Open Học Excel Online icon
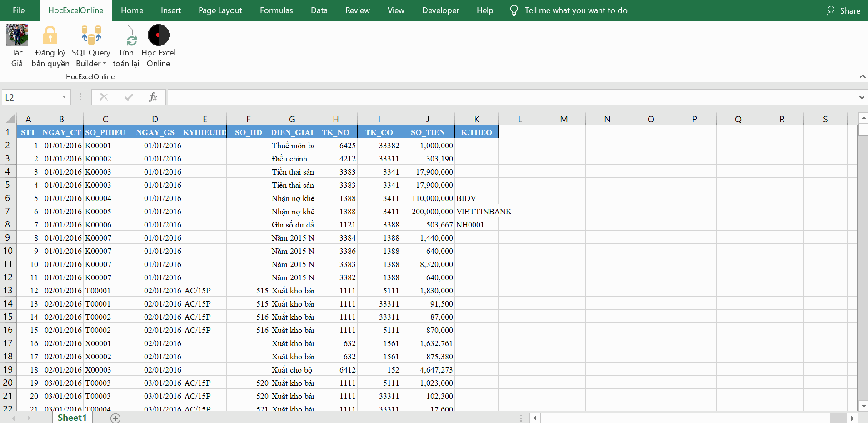868x423 pixels. coord(158,36)
